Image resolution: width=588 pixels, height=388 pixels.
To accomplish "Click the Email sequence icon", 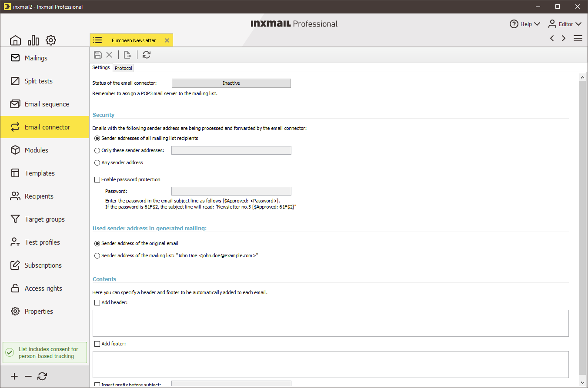I will tap(15, 104).
